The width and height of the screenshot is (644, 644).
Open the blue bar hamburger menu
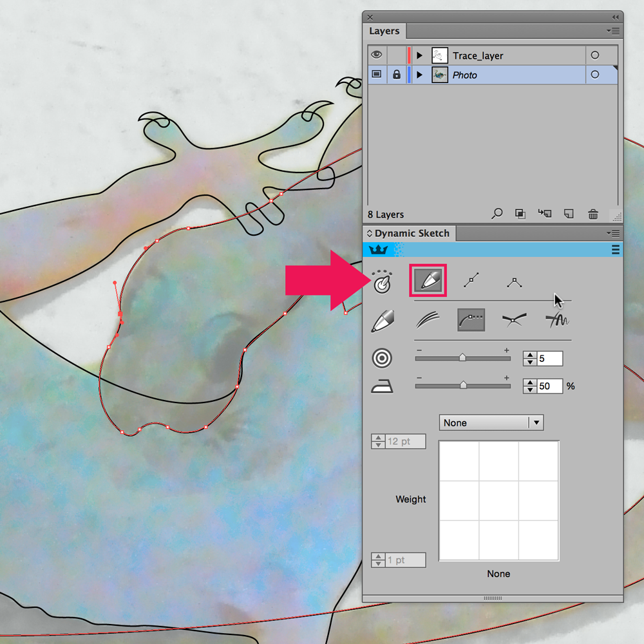point(615,250)
